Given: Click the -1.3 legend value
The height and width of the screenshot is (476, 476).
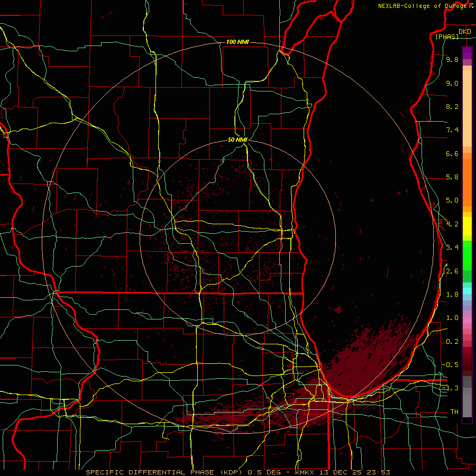Looking at the screenshot, I should tap(451, 388).
